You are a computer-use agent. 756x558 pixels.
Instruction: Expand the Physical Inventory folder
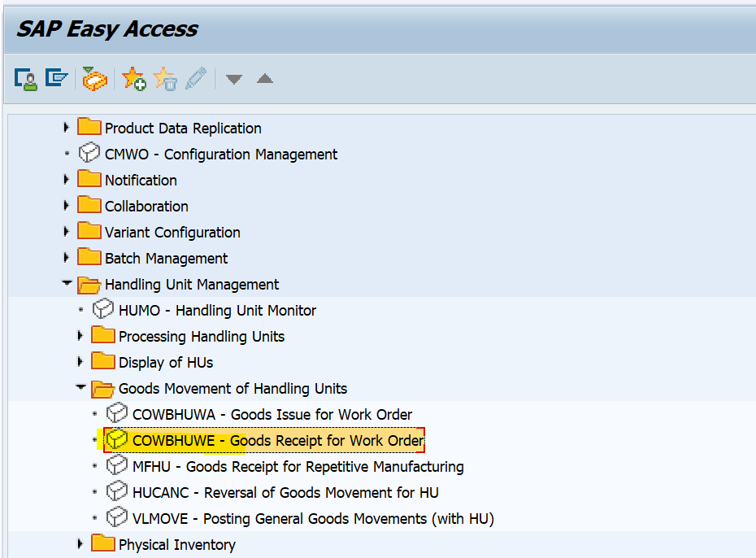point(79,544)
